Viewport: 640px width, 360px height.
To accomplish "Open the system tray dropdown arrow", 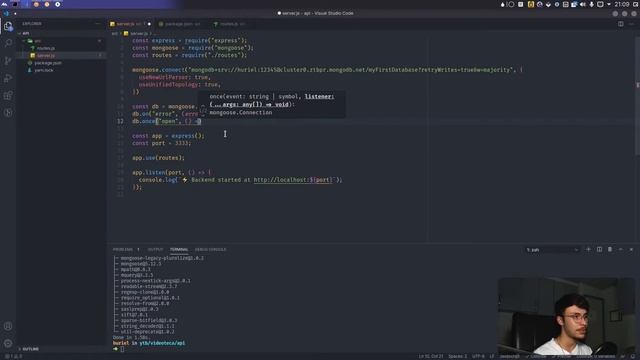I will pos(609,4).
